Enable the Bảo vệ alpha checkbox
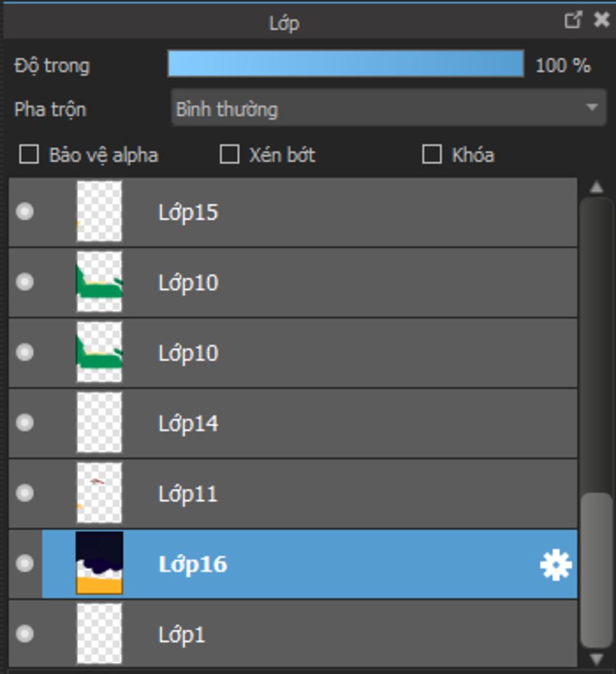This screenshot has height=674, width=616. (x=29, y=155)
